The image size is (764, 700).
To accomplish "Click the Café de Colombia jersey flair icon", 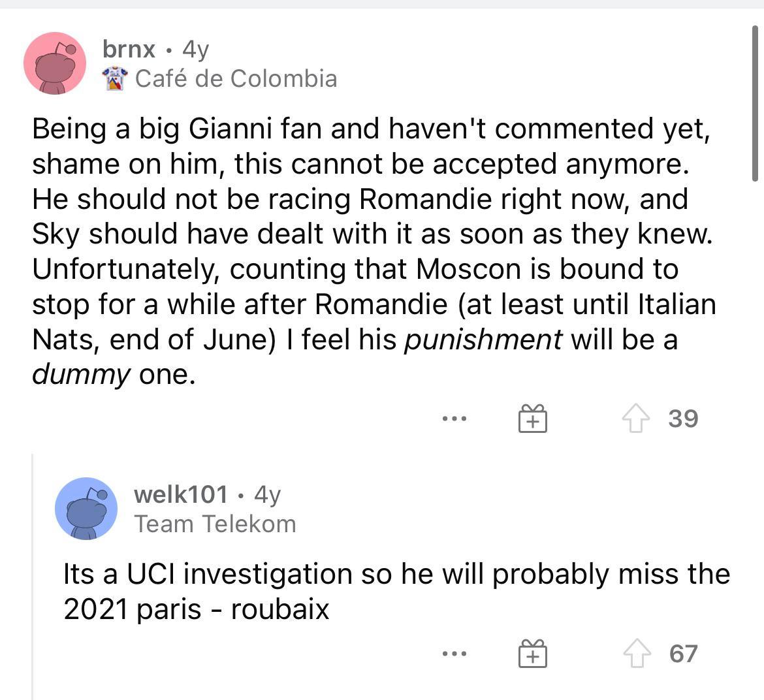I will (x=114, y=79).
